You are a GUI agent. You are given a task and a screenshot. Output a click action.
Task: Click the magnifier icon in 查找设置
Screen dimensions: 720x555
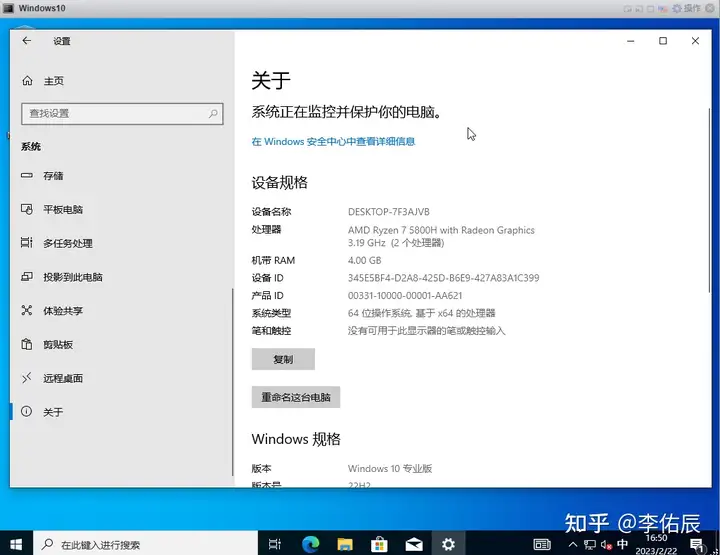pos(213,113)
